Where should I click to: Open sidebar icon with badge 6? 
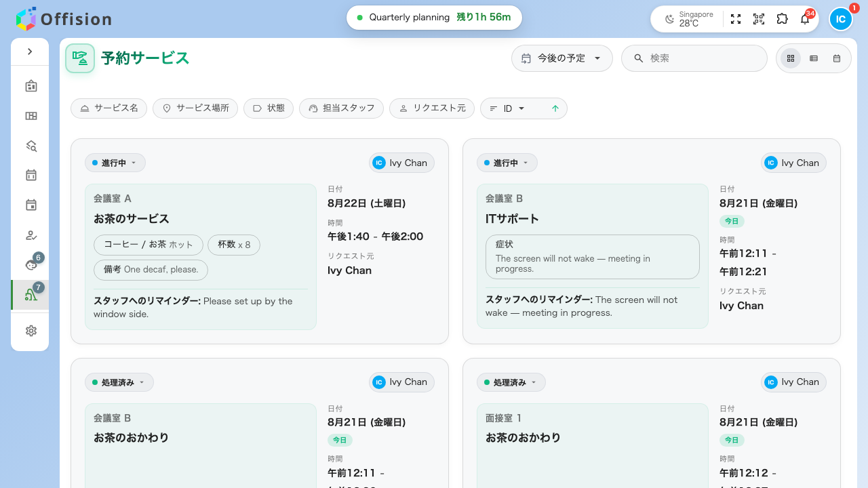(31, 264)
